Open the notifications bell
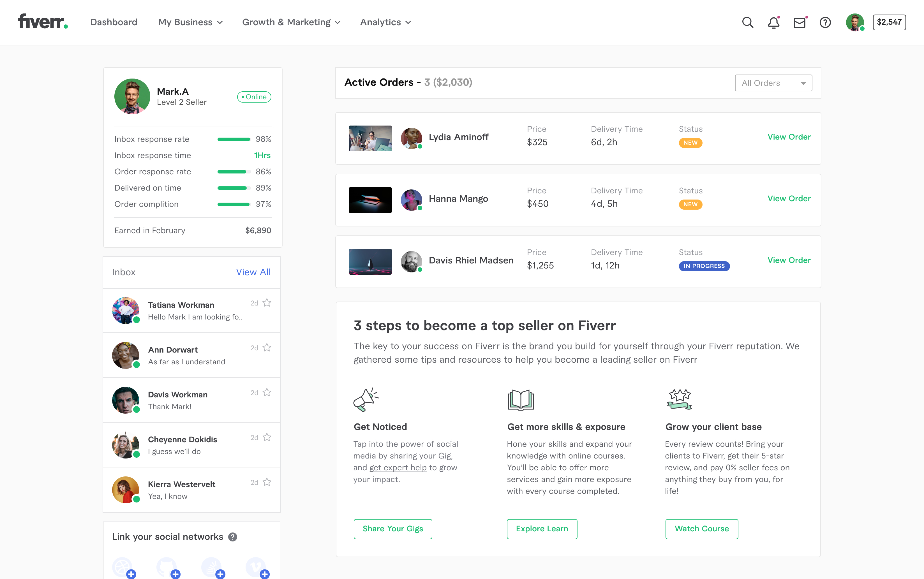Image resolution: width=924 pixels, height=579 pixels. pos(773,23)
